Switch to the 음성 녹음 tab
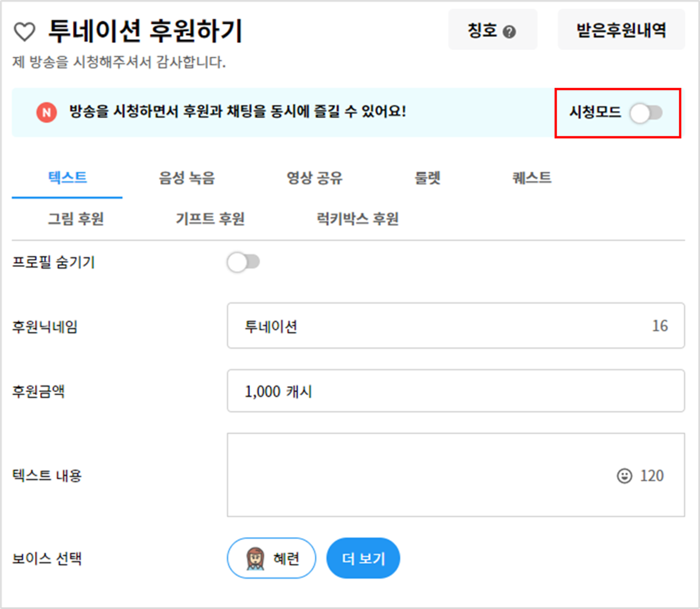Screen dimensions: 700x609 [x=186, y=178]
